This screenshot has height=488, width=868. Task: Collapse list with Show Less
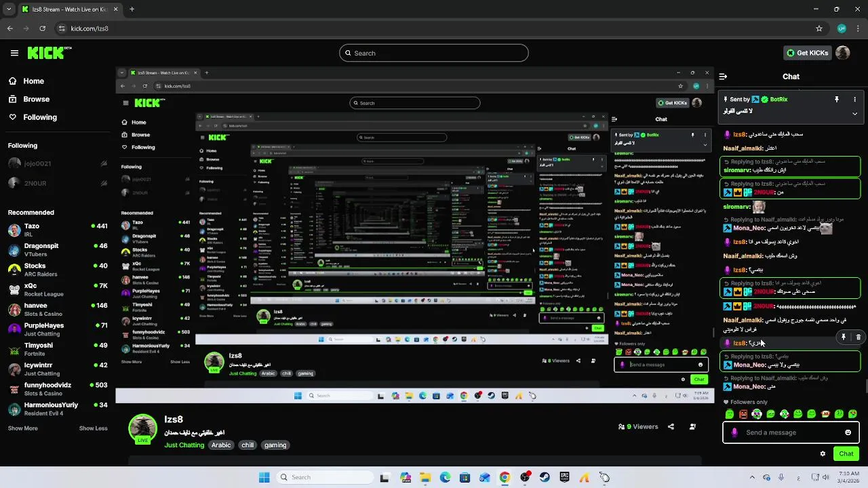click(x=94, y=428)
